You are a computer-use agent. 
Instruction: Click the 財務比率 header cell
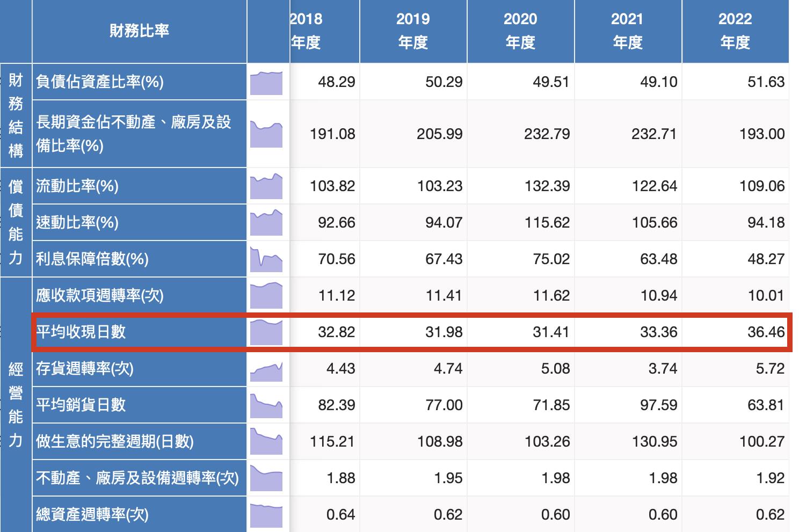139,31
